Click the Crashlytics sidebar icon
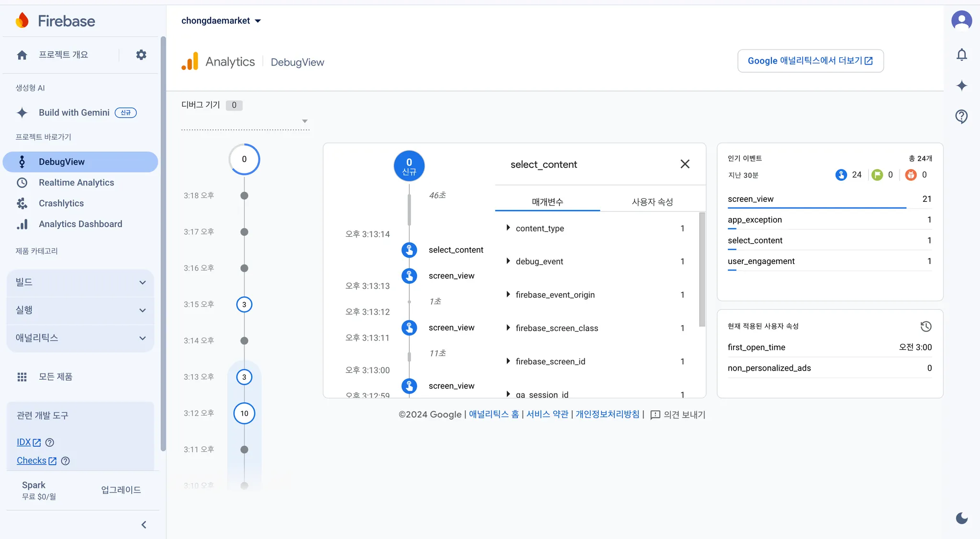980x539 pixels. [x=22, y=203]
